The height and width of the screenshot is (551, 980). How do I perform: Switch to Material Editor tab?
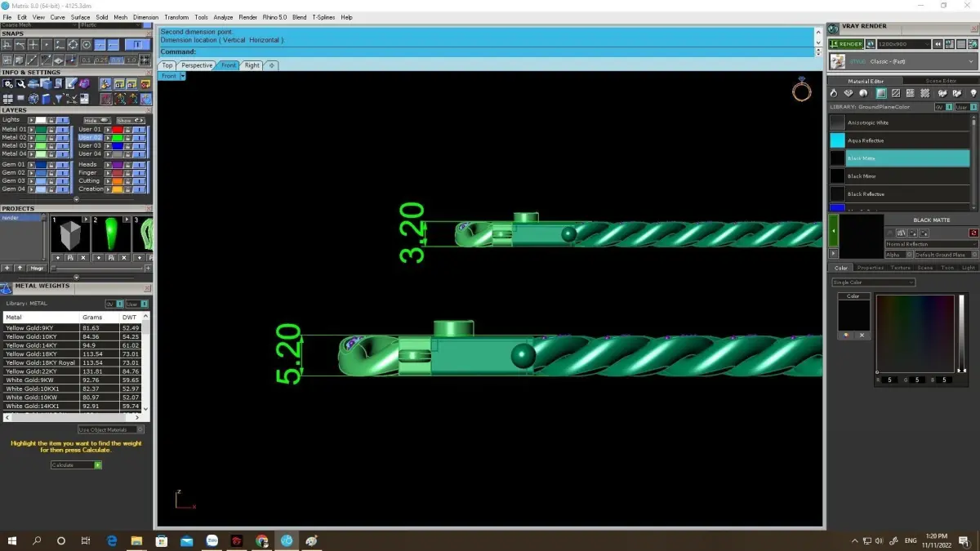[866, 81]
